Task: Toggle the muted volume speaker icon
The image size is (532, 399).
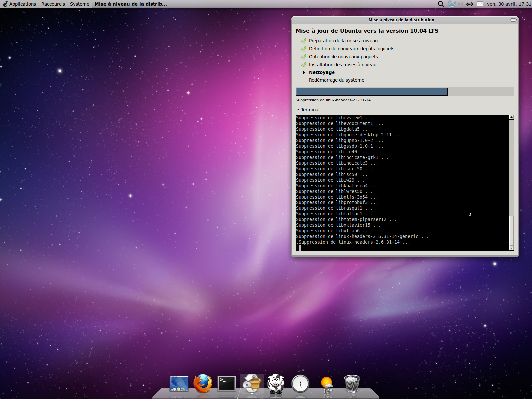Action: point(460,4)
